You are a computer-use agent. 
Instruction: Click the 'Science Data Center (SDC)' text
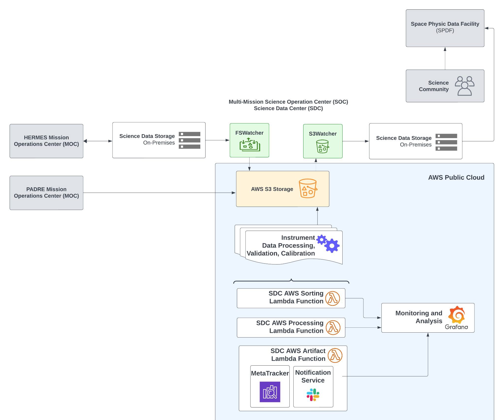pyautogui.click(x=288, y=108)
